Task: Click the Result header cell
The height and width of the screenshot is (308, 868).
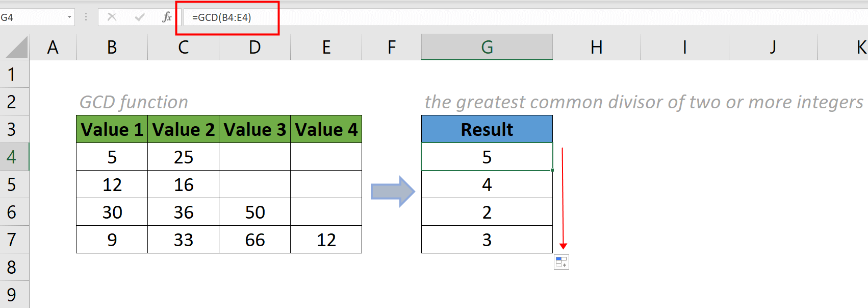Action: tap(487, 129)
